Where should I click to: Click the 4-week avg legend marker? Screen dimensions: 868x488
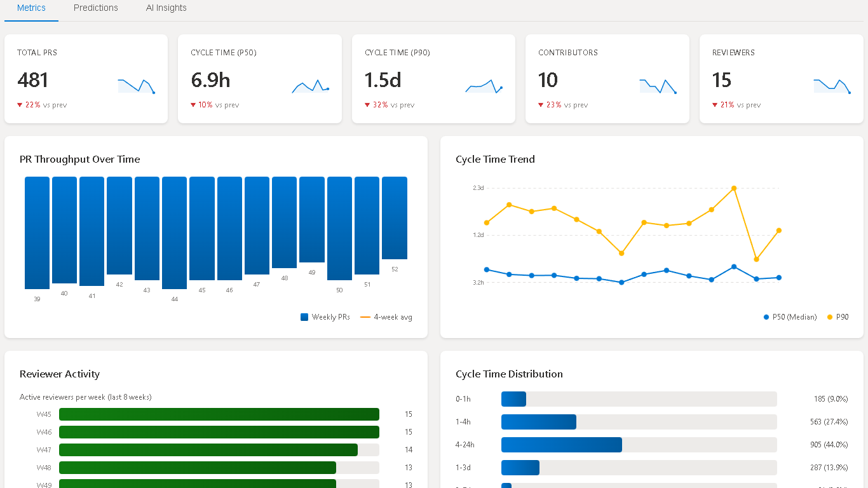pos(365,317)
